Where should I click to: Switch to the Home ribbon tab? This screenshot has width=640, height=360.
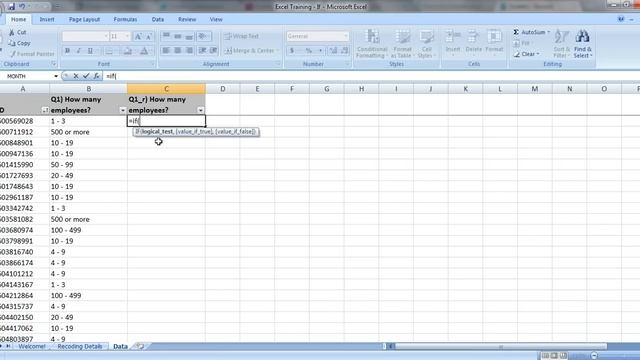pyautogui.click(x=18, y=19)
